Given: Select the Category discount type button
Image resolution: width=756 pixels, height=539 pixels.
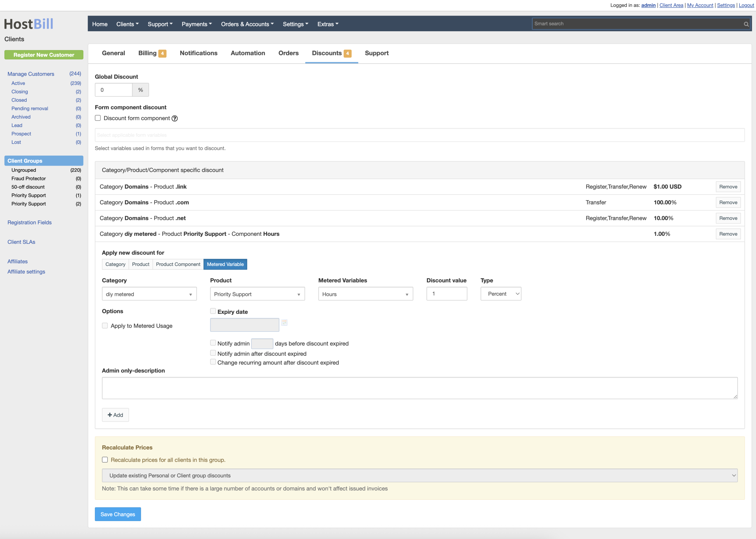Looking at the screenshot, I should 115,264.
